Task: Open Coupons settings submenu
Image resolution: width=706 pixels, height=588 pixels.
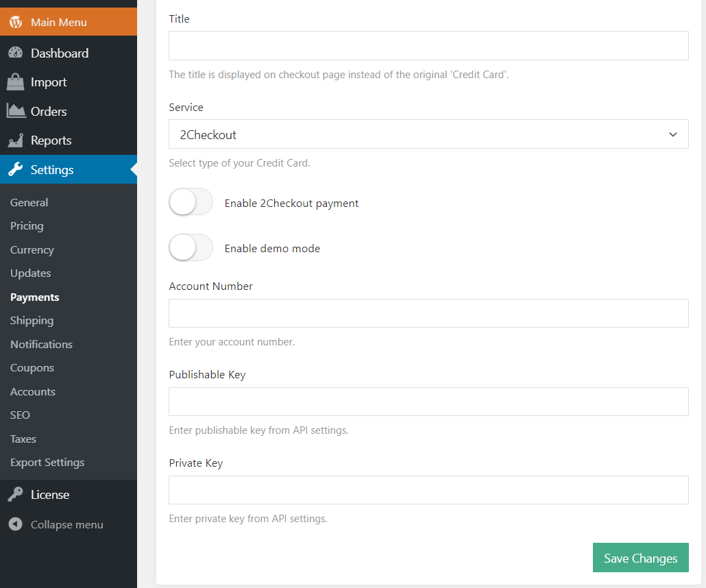Action: coord(32,368)
